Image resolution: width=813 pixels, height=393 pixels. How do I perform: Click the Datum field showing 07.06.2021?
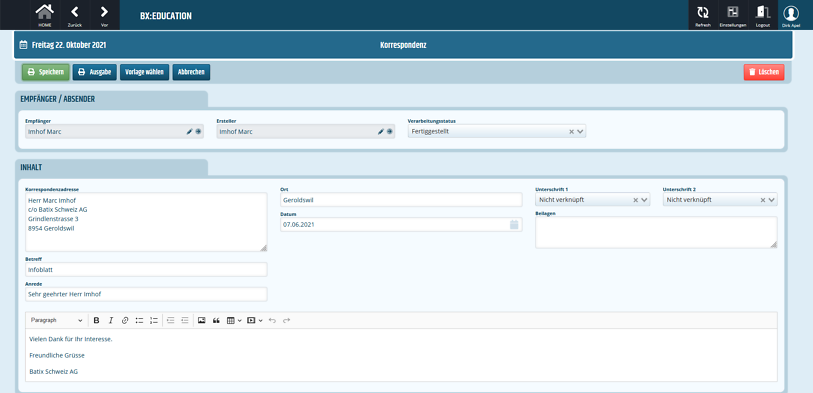401,224
